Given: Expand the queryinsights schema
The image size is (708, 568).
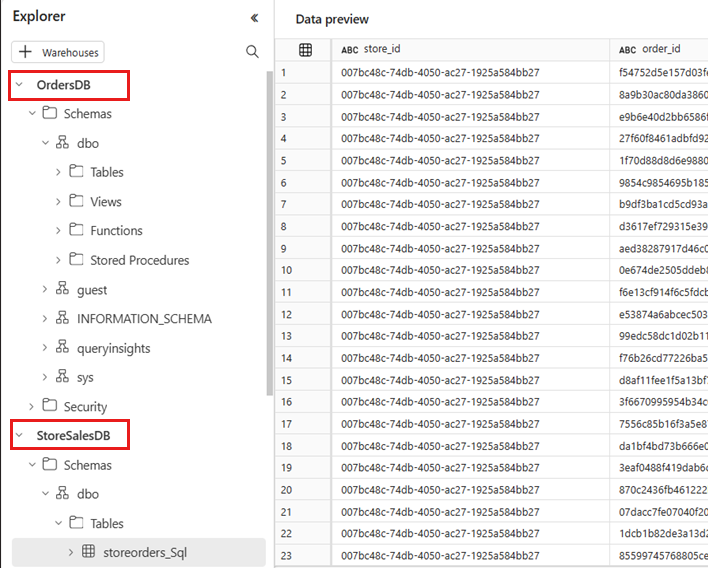Looking at the screenshot, I should 45,348.
